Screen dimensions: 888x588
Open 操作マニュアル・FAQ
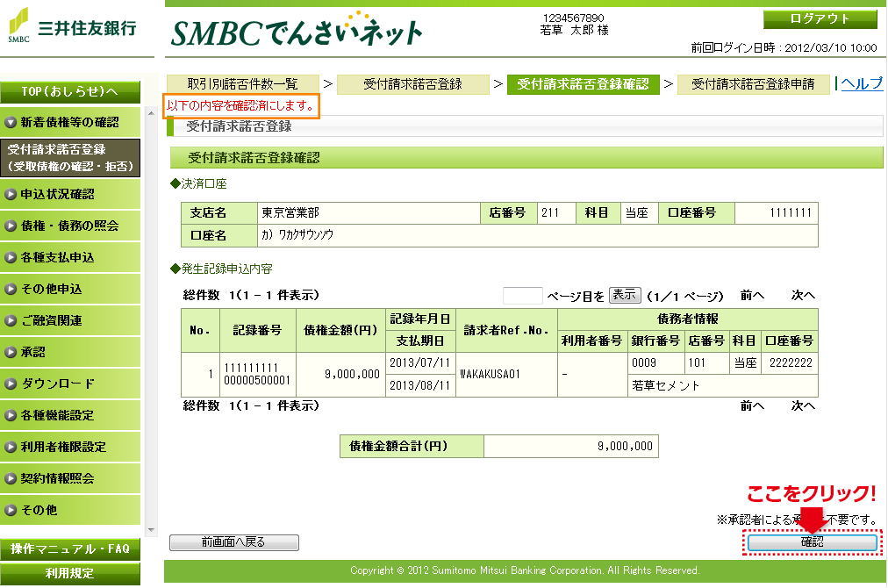tap(69, 549)
